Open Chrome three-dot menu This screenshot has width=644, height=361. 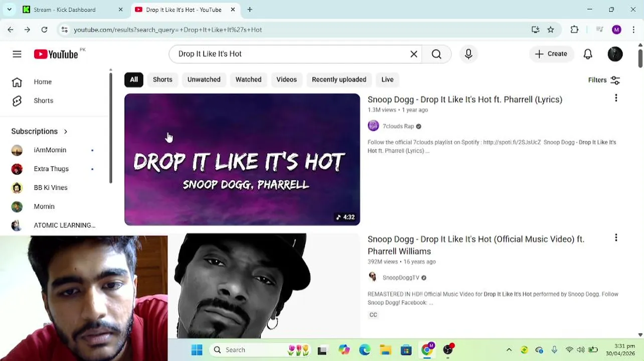click(633, 30)
